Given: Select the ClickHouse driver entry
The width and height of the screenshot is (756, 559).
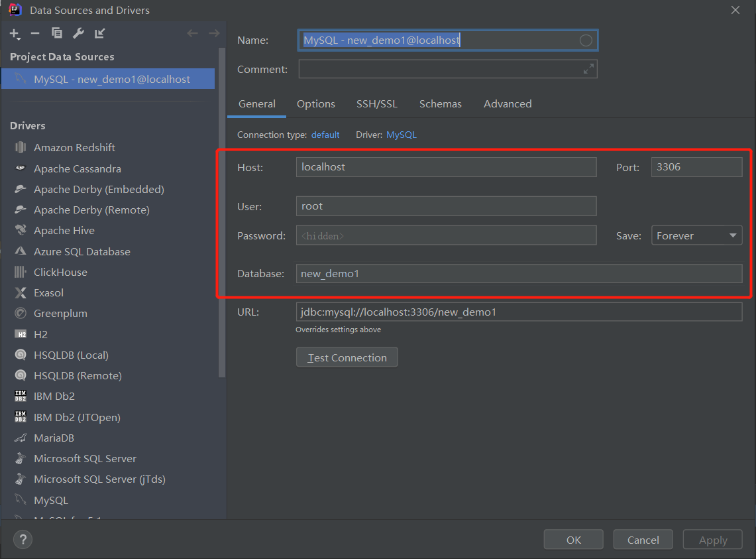Looking at the screenshot, I should pos(60,272).
